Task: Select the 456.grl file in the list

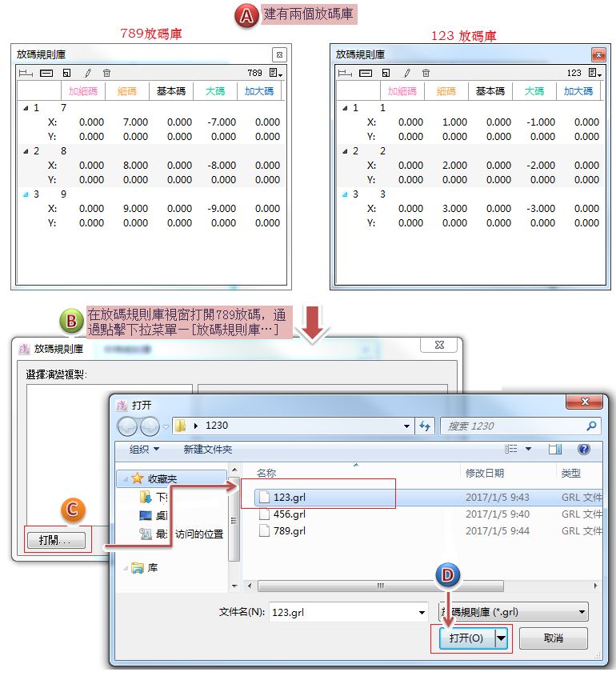Action: pos(289,514)
